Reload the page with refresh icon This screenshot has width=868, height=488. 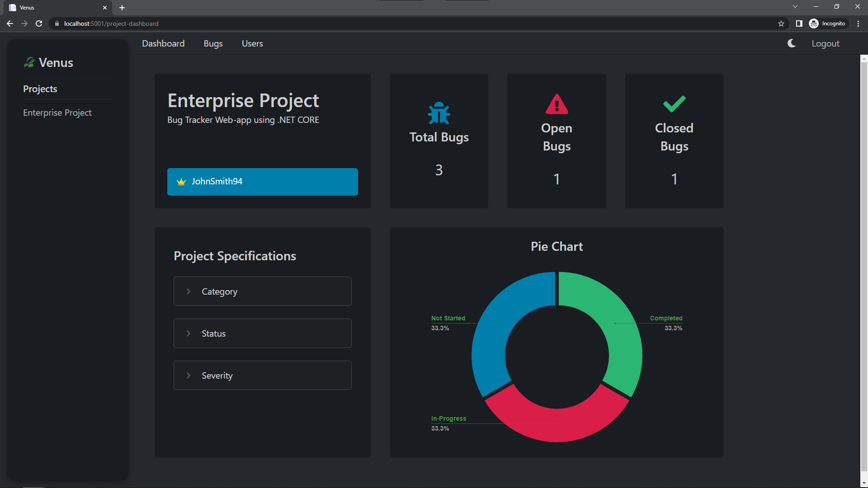39,23
